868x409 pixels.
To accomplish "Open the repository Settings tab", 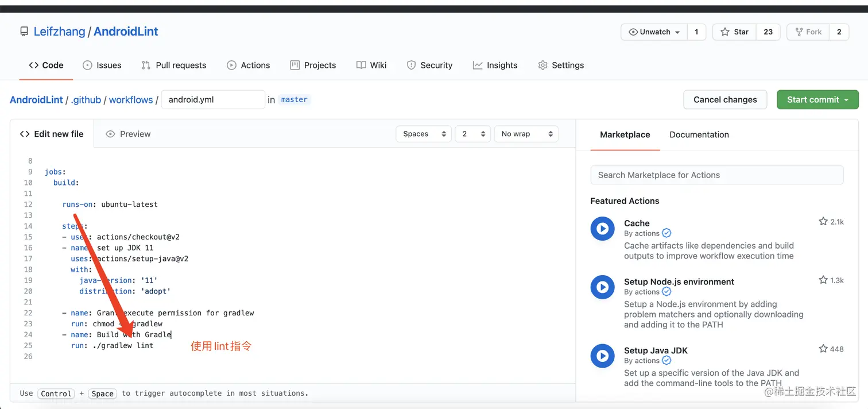I will tap(561, 65).
